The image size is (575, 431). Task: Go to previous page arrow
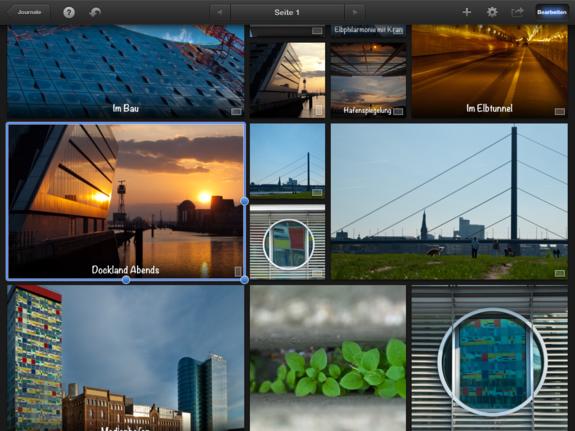220,12
